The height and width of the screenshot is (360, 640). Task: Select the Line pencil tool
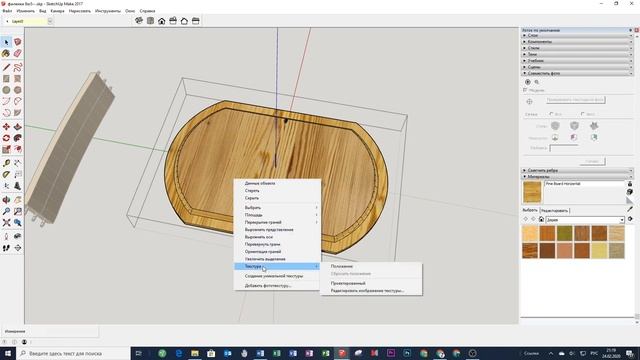coord(6,67)
